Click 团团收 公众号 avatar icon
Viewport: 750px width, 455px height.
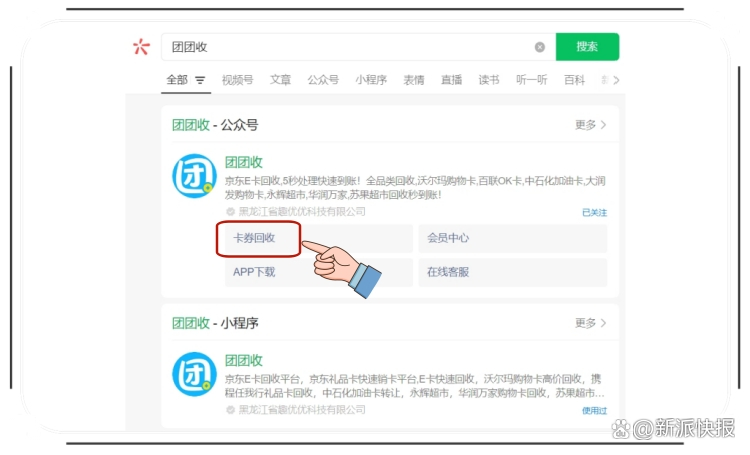[194, 176]
